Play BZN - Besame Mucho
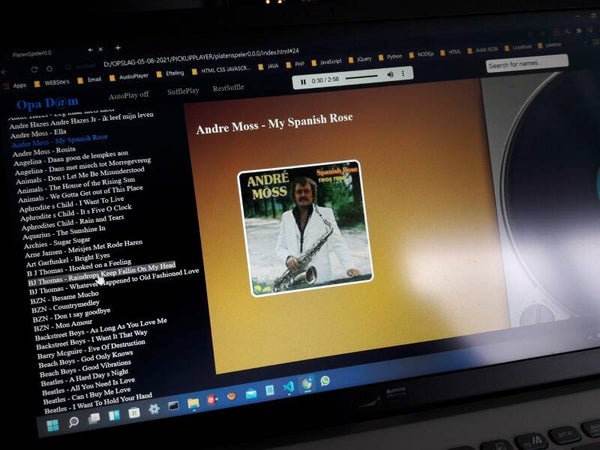This screenshot has width=600, height=450. [x=65, y=297]
